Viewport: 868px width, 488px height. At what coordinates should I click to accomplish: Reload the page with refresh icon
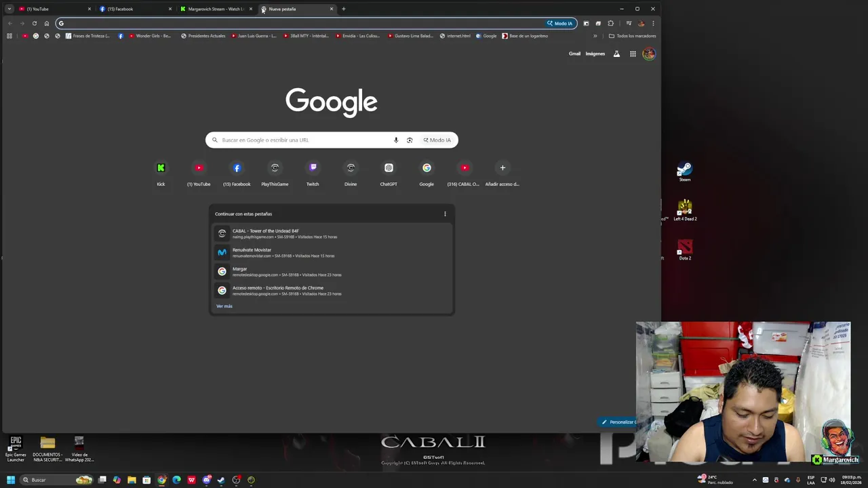pos(35,23)
